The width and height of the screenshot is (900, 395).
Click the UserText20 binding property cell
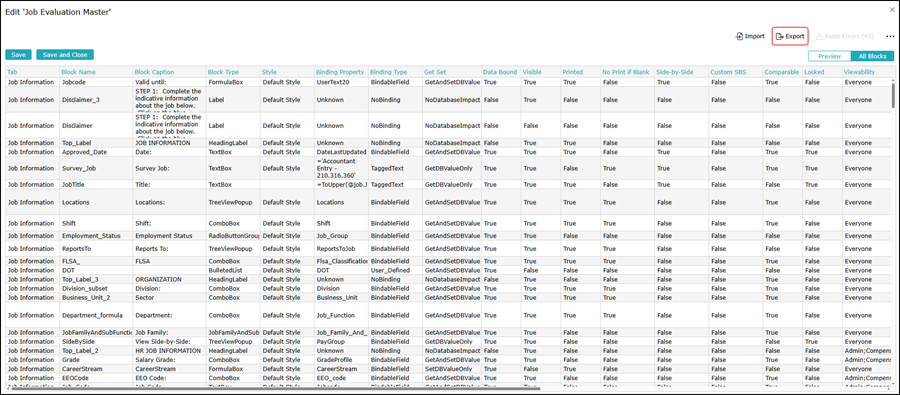[341, 82]
